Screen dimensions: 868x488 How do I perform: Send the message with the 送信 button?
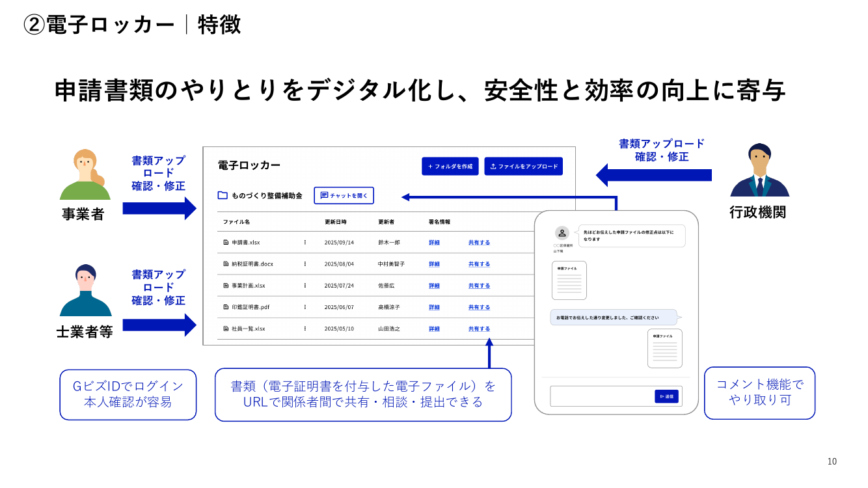pos(666,396)
